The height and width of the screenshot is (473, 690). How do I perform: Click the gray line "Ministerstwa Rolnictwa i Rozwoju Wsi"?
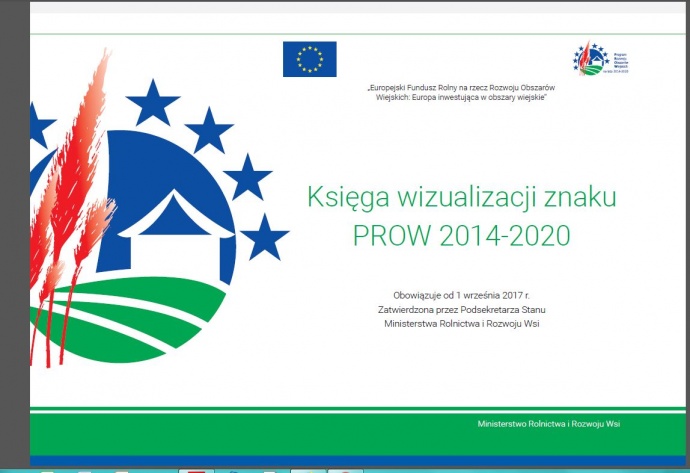point(462,324)
